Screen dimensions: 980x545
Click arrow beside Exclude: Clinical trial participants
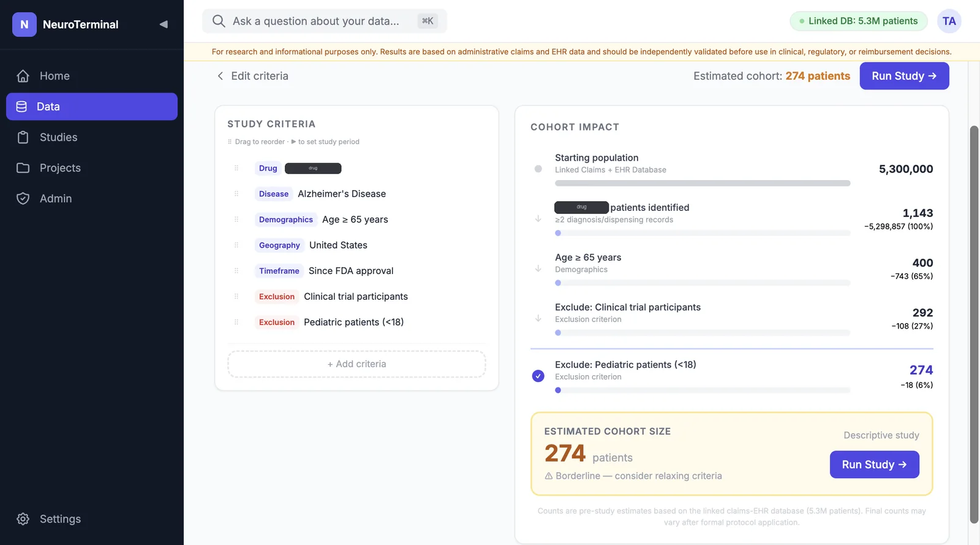[538, 318]
